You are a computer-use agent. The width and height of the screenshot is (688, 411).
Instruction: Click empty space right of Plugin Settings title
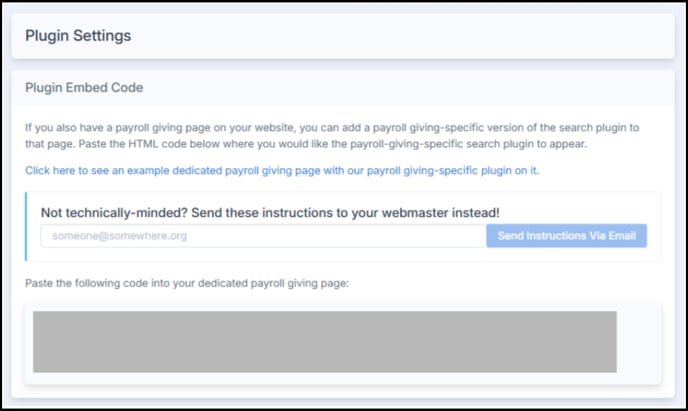point(395,36)
